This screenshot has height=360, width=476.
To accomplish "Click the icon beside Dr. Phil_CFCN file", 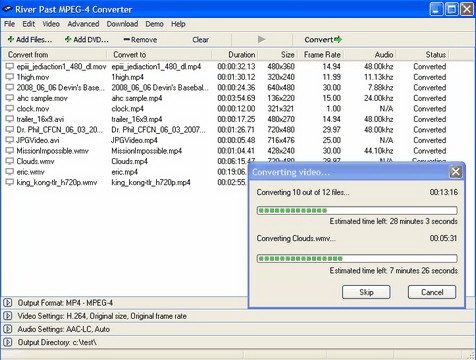I will 10,130.
